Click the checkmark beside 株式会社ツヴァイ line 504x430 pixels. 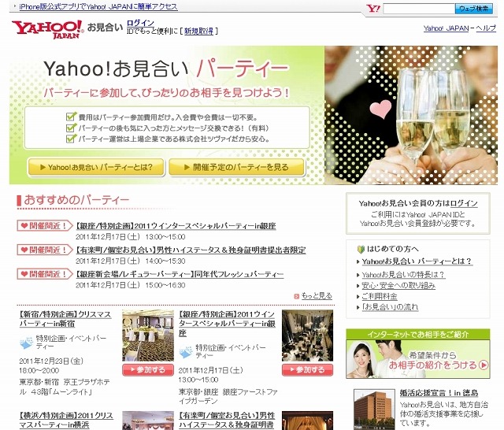[71, 139]
